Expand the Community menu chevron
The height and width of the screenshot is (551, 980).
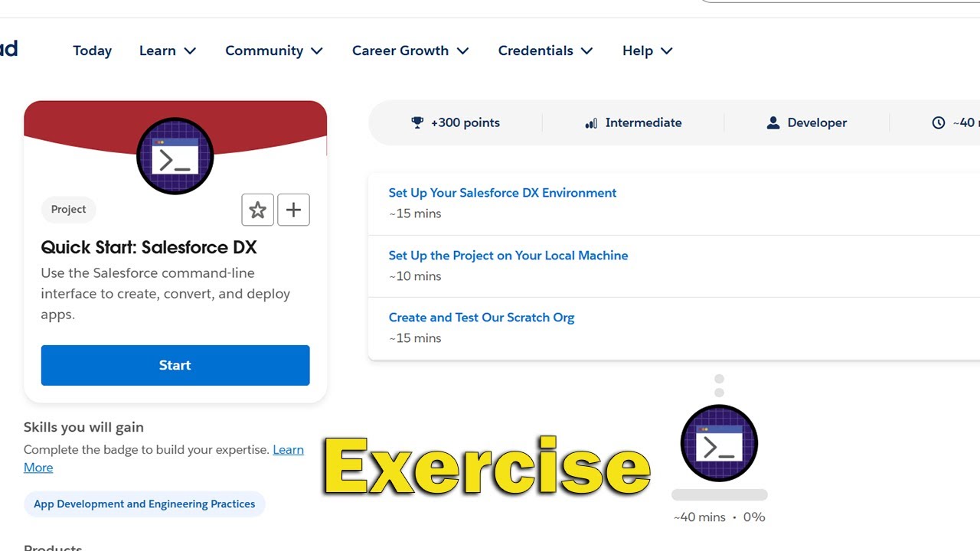click(317, 51)
